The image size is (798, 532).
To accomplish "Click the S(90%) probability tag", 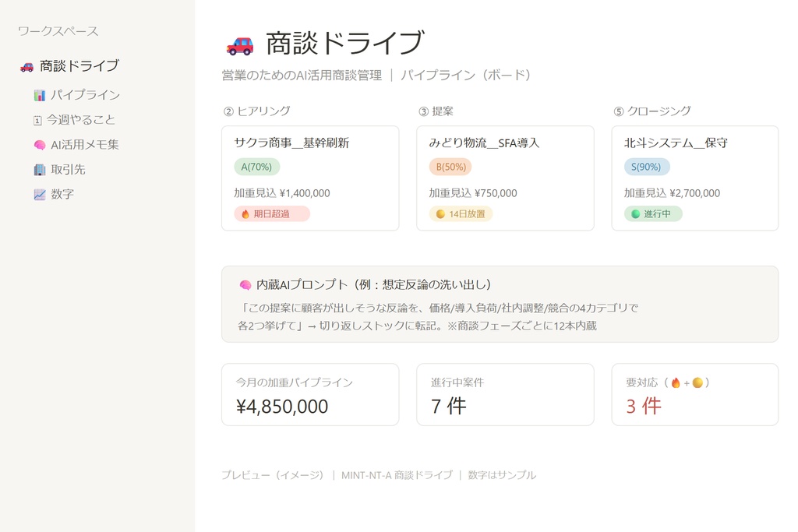I will (x=646, y=167).
